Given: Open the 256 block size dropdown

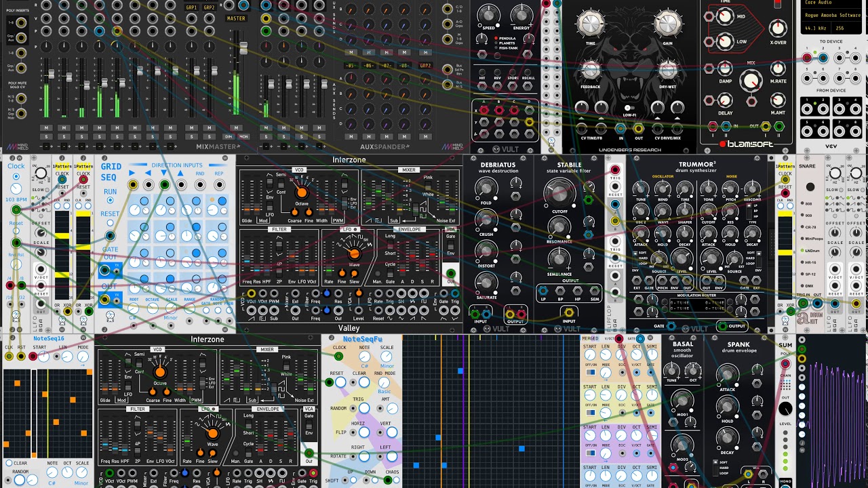Looking at the screenshot, I should 845,28.
